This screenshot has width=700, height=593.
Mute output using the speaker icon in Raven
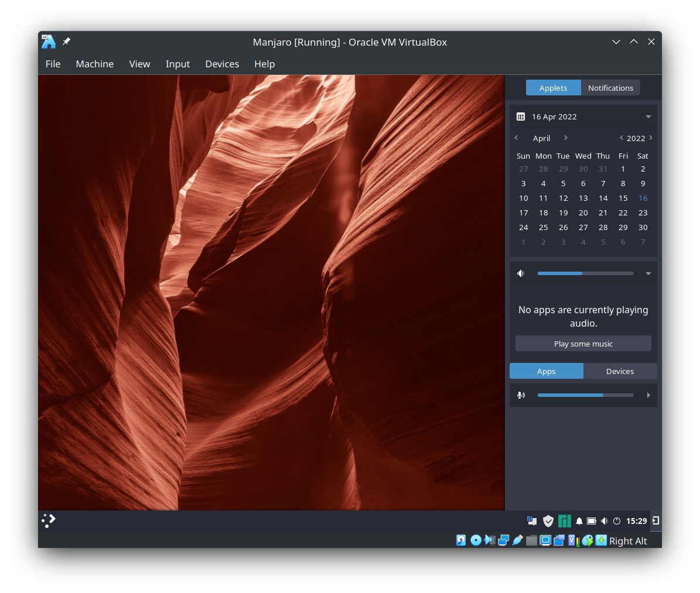(x=521, y=273)
